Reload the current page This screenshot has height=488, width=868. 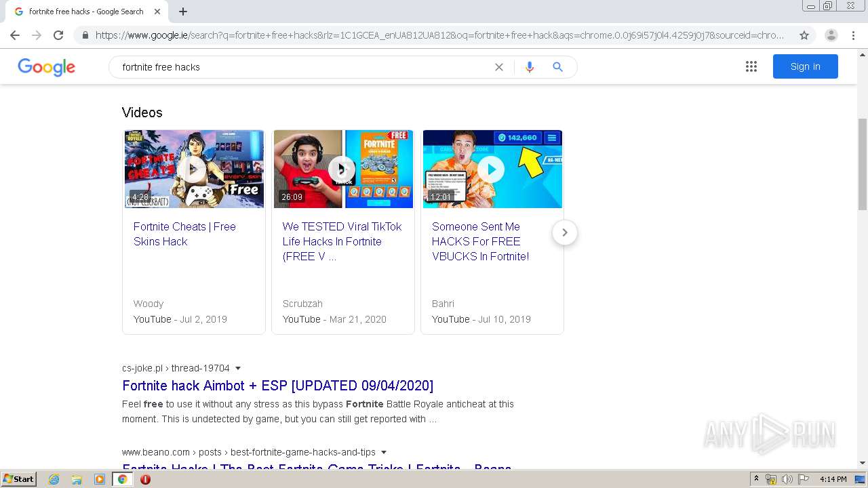58,35
